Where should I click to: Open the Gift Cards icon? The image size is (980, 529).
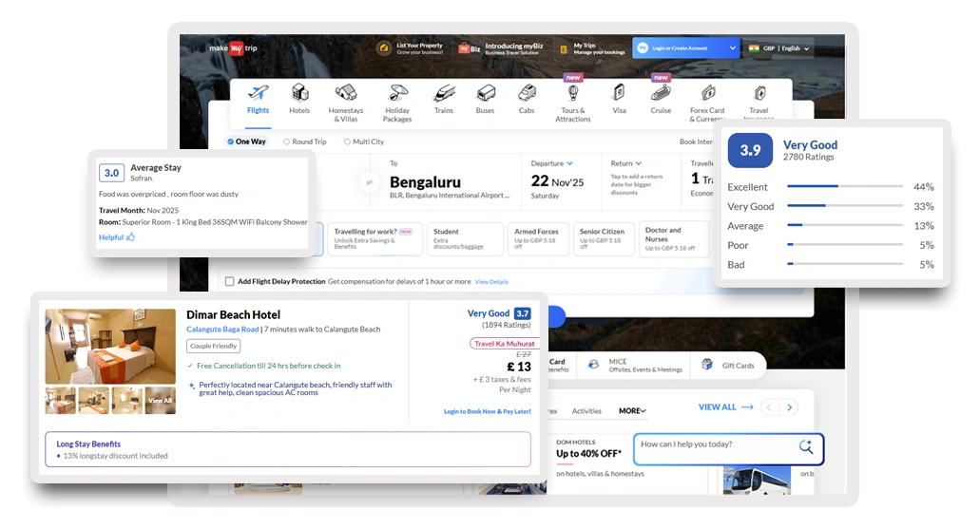pos(707,365)
